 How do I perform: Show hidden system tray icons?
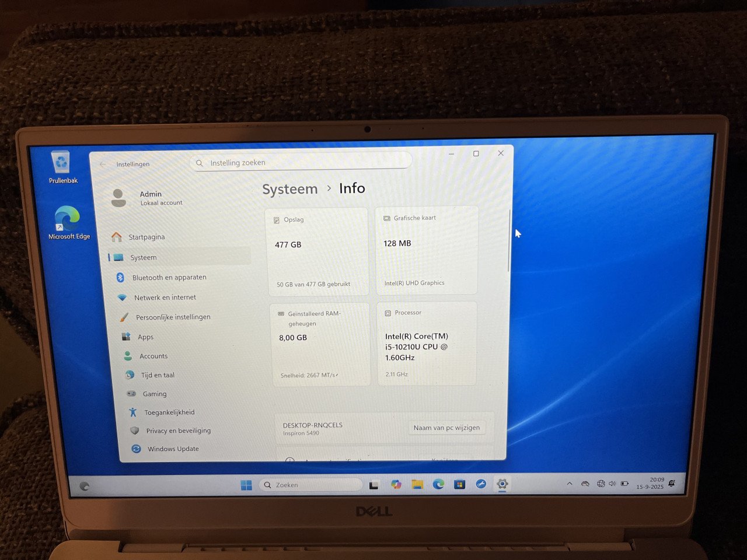click(570, 484)
